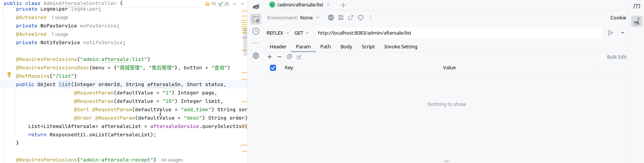The height and width of the screenshot is (163, 644).
Task: Open the Maven 'm' tool window icon
Action: click(x=637, y=6)
